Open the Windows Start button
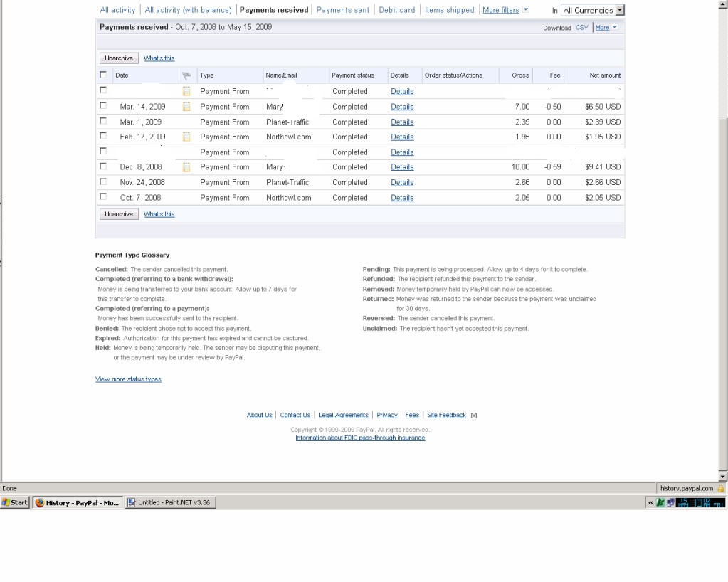 tap(15, 502)
